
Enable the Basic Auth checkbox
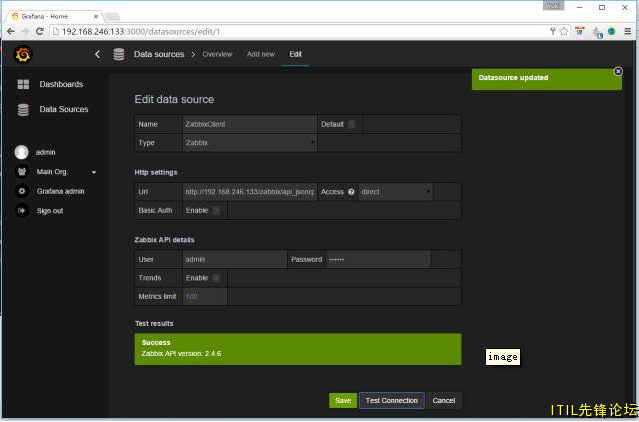216,211
